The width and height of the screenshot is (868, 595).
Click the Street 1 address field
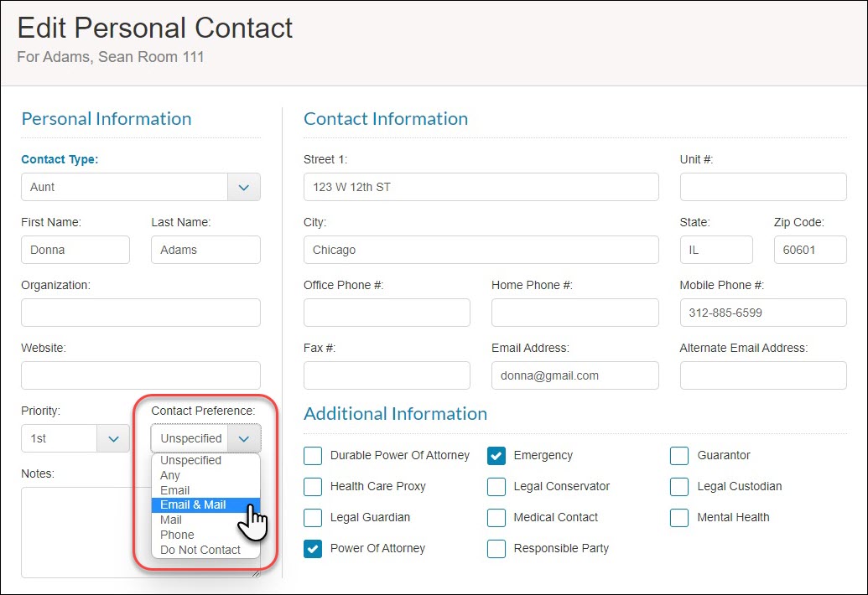[481, 187]
